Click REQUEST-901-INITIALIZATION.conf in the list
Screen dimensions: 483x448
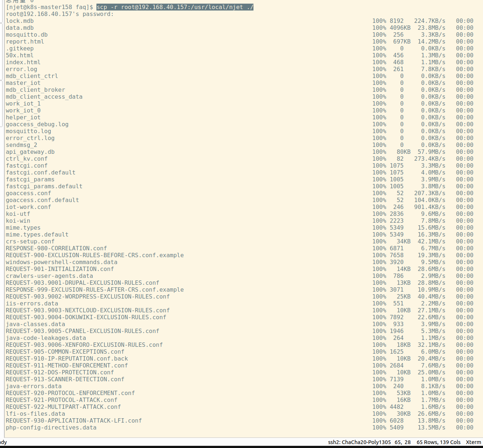click(x=60, y=269)
